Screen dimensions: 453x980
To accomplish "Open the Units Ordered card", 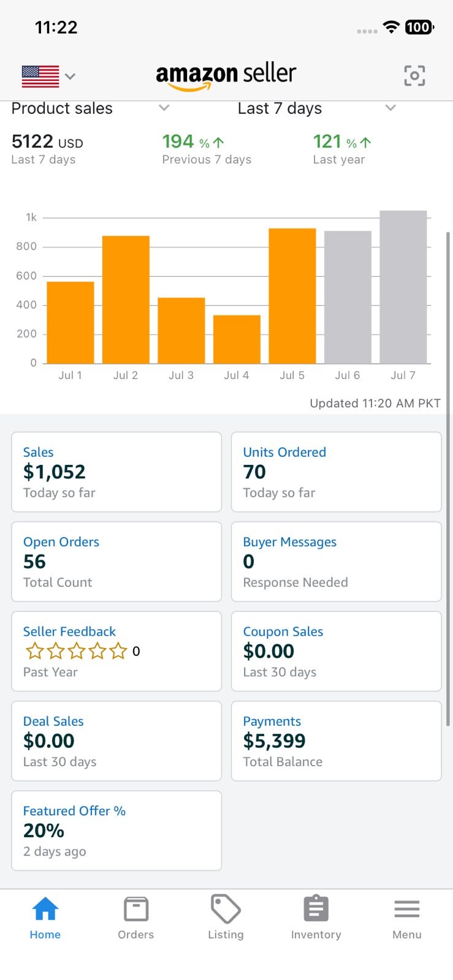I will [337, 472].
